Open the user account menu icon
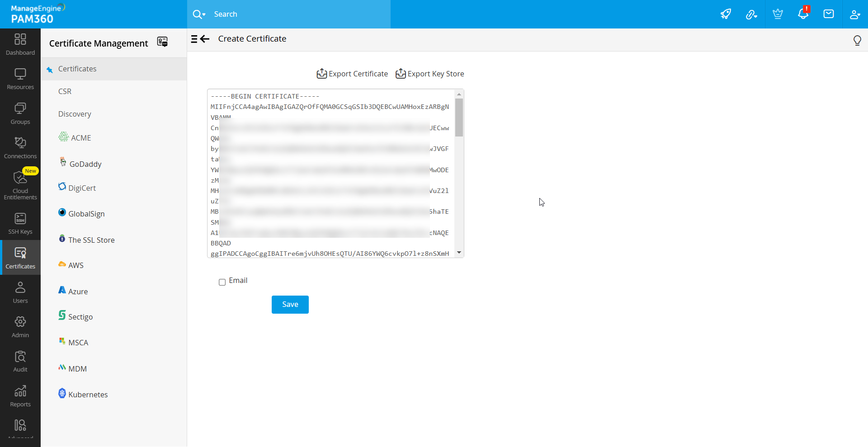Image resolution: width=868 pixels, height=447 pixels. (854, 14)
